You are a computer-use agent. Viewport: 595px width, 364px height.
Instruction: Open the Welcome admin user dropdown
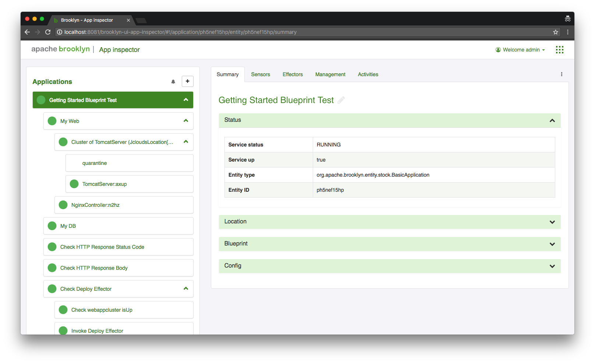coord(520,50)
